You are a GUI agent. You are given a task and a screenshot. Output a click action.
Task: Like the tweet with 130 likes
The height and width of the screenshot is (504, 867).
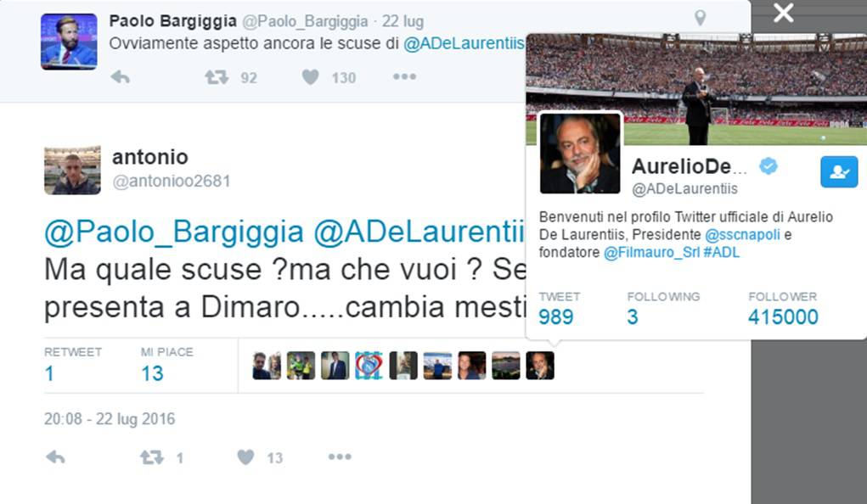pyautogui.click(x=310, y=77)
